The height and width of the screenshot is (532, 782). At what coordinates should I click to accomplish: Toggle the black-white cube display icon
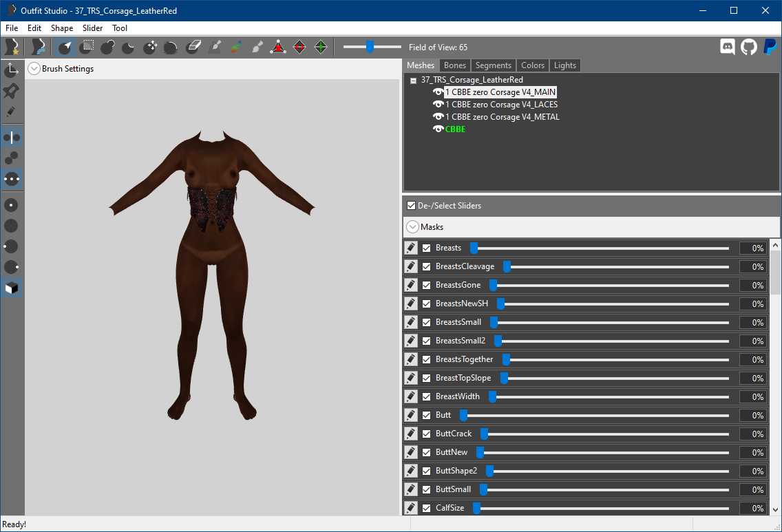point(12,288)
